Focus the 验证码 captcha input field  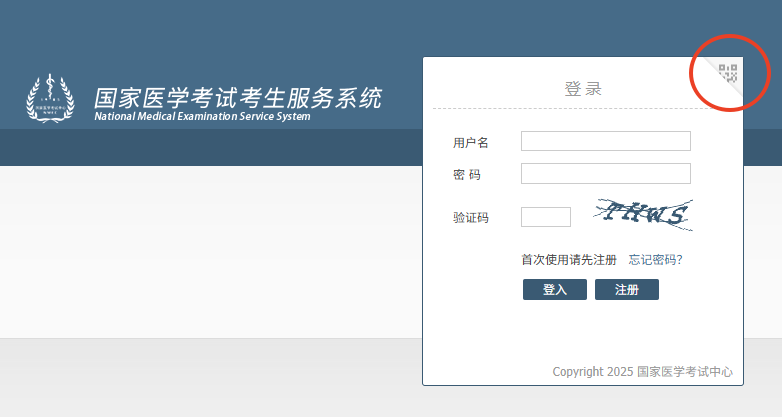[546, 217]
